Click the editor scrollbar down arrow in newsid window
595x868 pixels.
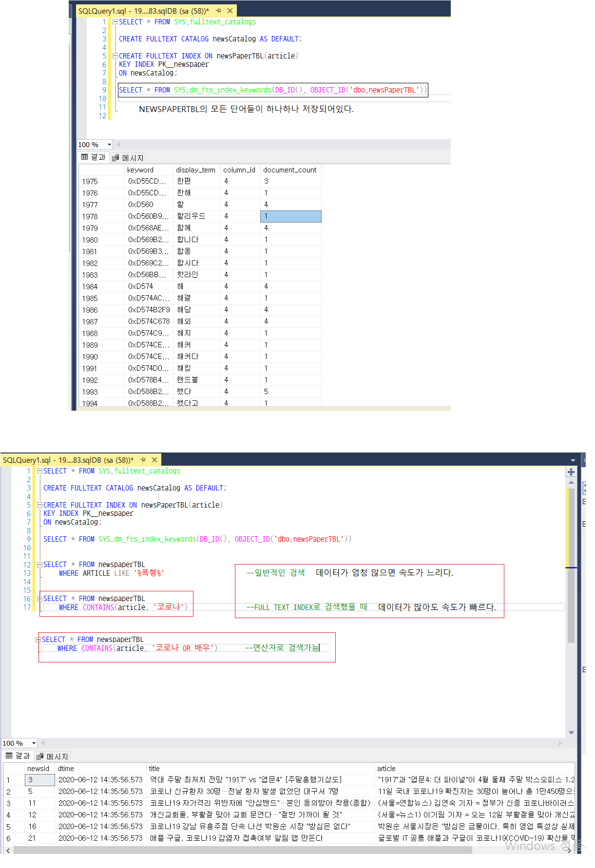571,733
